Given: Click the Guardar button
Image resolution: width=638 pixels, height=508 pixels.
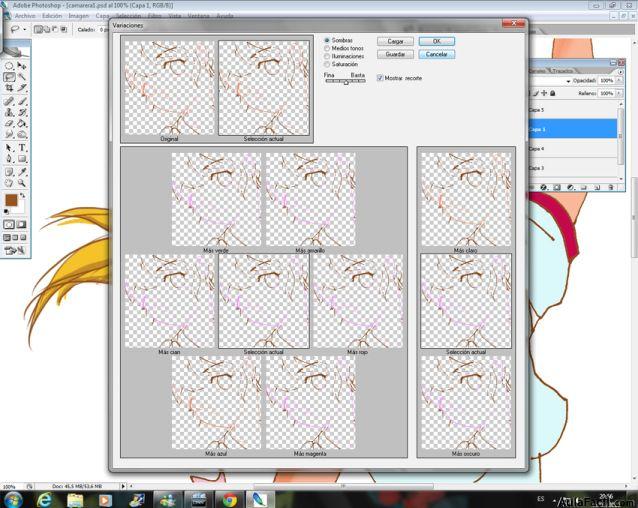Looking at the screenshot, I should point(395,54).
